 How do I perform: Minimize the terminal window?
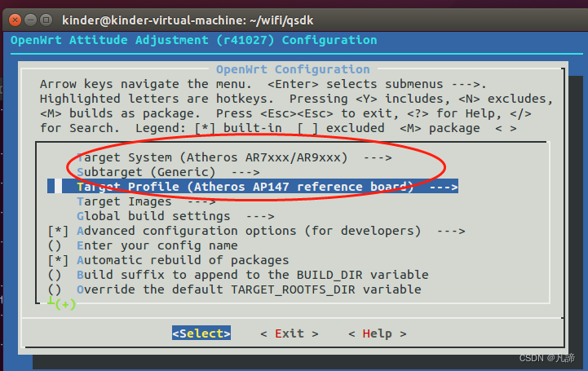(x=30, y=20)
